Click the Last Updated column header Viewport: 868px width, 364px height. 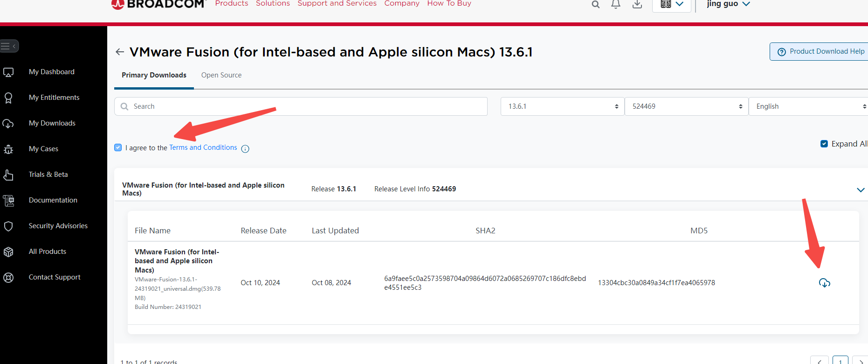point(335,231)
